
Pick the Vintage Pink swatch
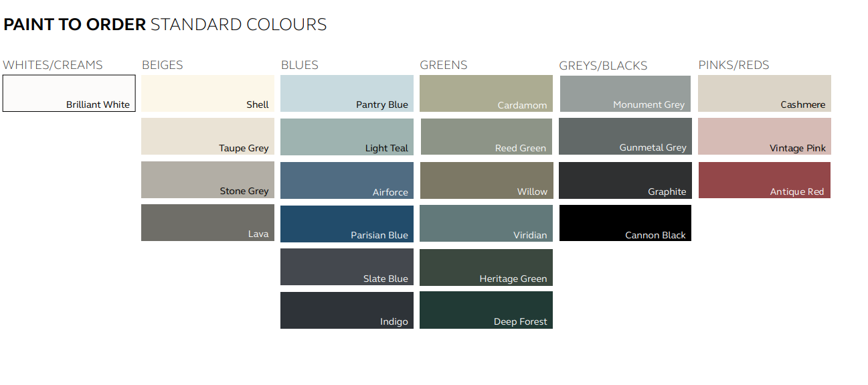tap(764, 137)
